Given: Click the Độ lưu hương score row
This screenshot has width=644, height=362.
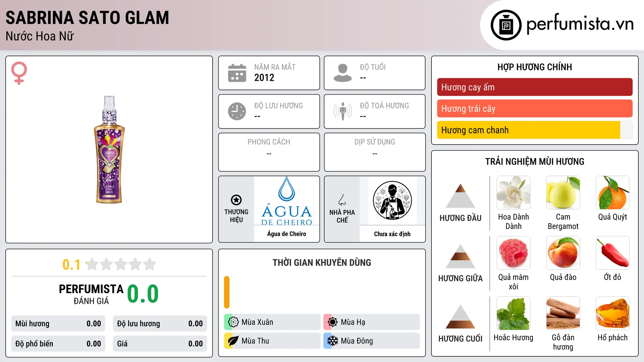Looking at the screenshot, I should point(160,324).
